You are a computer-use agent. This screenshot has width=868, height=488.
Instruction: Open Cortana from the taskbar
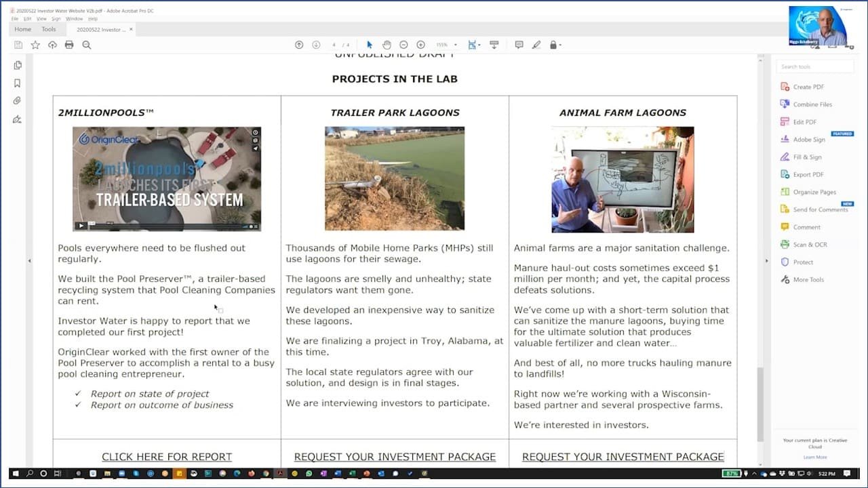click(x=44, y=473)
